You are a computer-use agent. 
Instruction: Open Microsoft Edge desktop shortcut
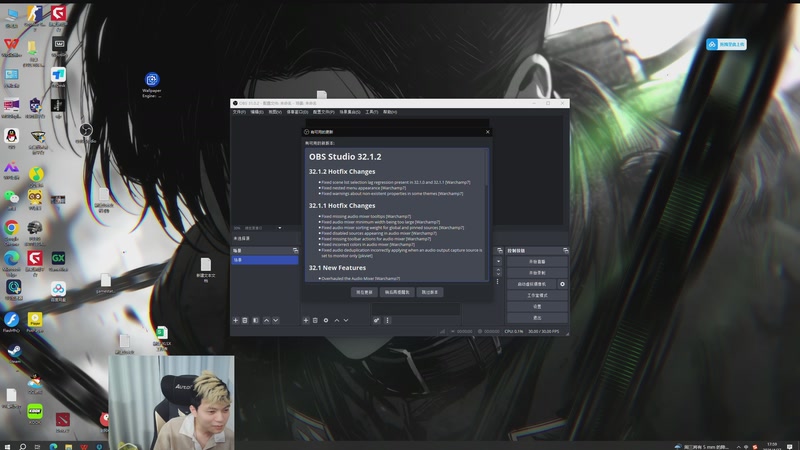(12, 263)
